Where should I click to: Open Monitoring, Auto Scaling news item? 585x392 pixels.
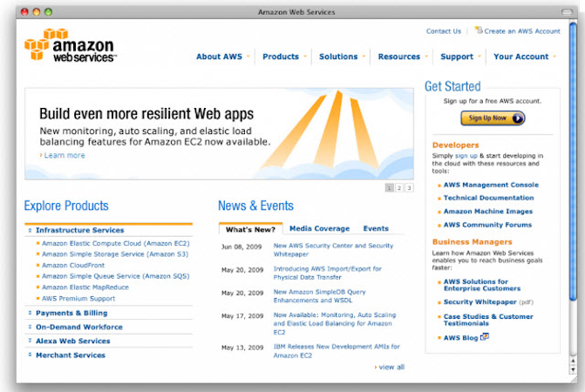pyautogui.click(x=335, y=323)
